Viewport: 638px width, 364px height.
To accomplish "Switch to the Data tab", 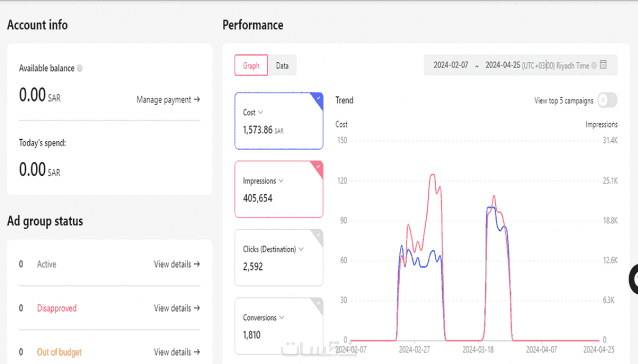I will click(x=282, y=66).
